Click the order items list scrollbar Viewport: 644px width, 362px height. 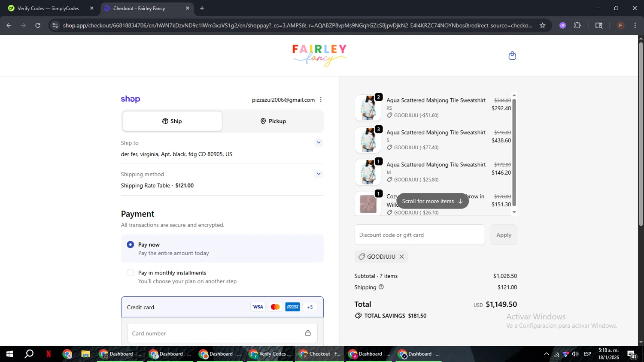pos(514,153)
